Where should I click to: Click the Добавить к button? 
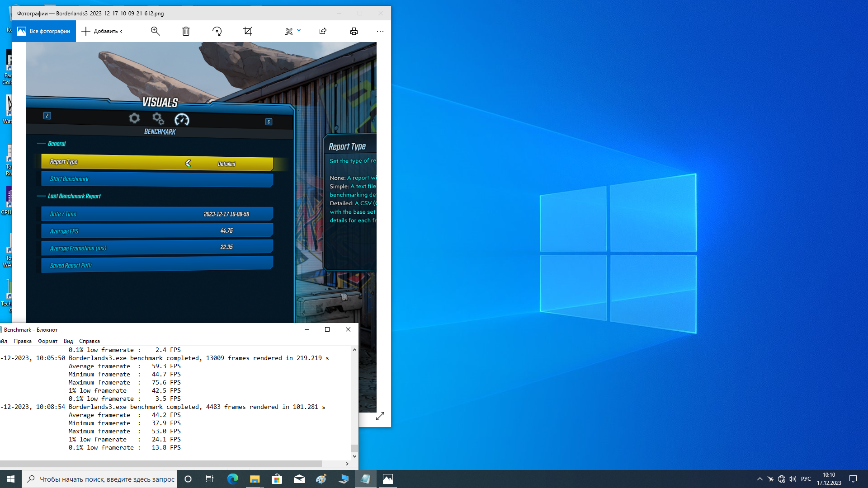pos(102,31)
